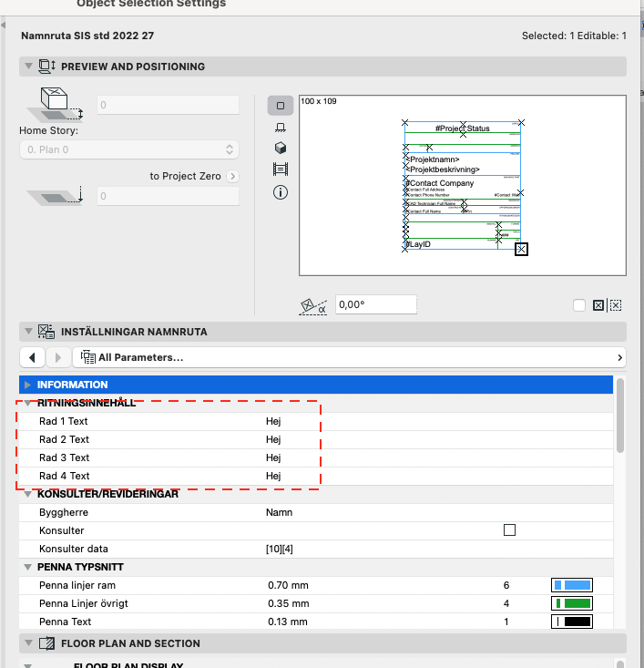Click the filmstrip preview picture icon
Screen dimensions: 644x668
[281, 170]
